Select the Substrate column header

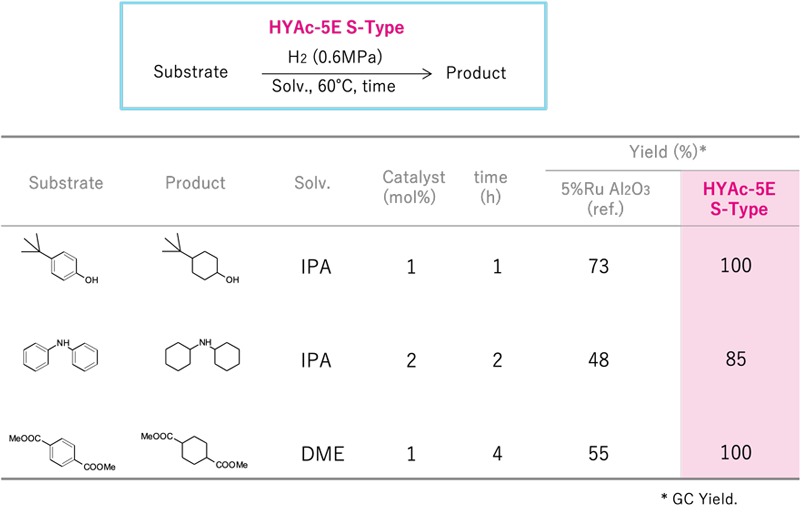click(66, 183)
